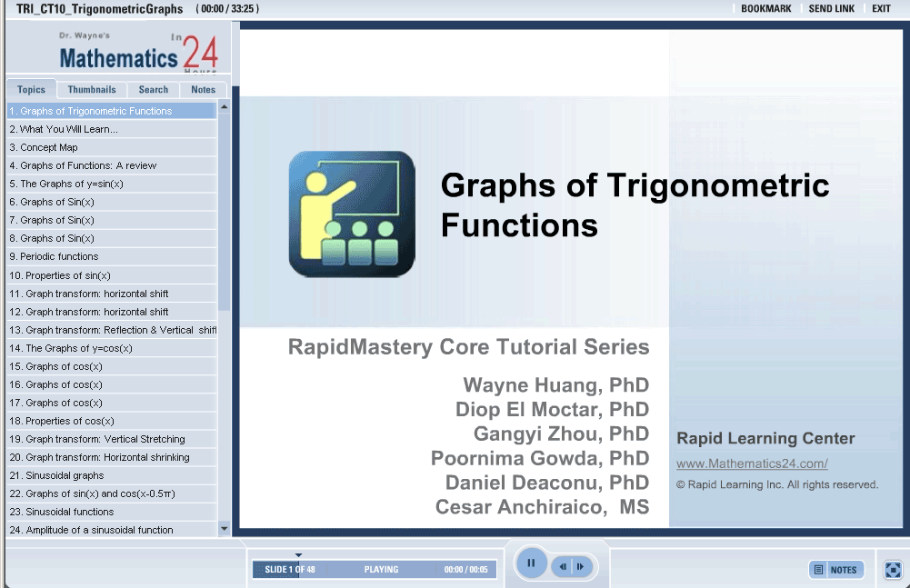Image resolution: width=910 pixels, height=588 pixels.
Task: Select topic 8. Graphs of Sin(x)
Action: tap(112, 238)
